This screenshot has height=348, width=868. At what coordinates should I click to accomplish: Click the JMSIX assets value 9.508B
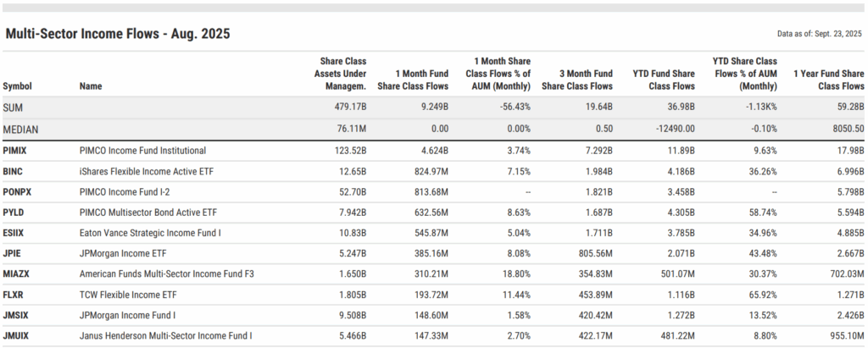352,315
